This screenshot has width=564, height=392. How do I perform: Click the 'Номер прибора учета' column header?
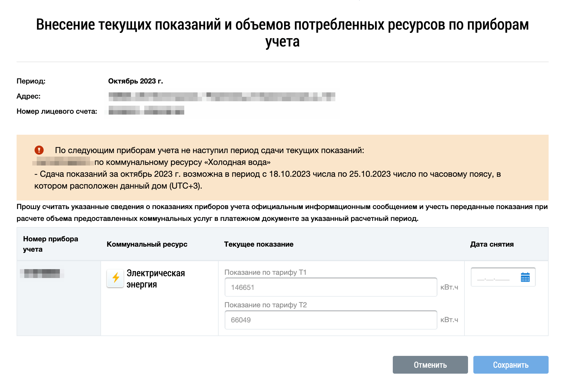coord(51,244)
